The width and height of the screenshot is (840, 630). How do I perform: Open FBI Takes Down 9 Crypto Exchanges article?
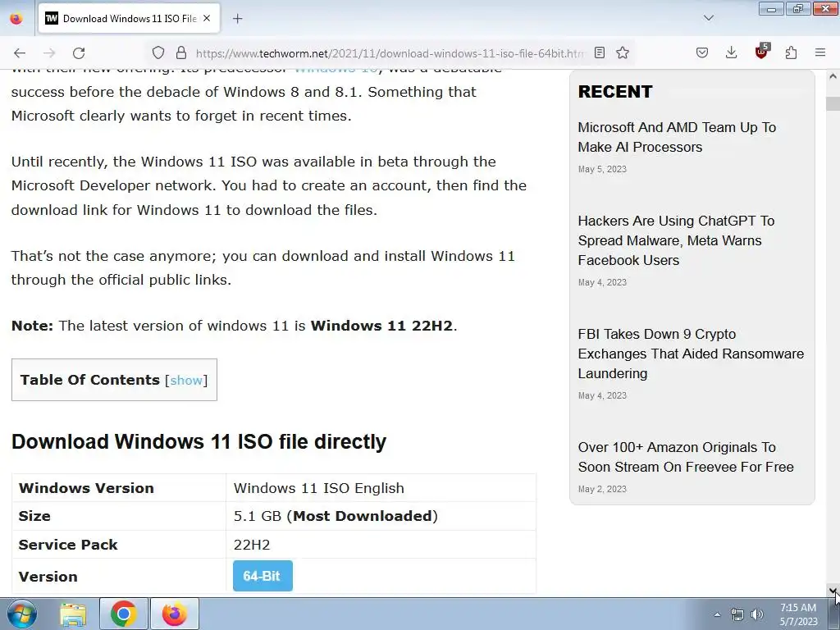691,354
